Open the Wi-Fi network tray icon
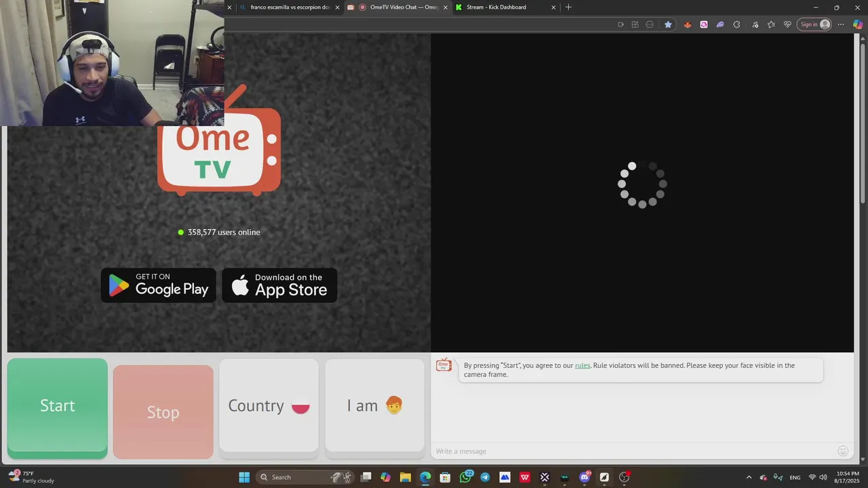The height and width of the screenshot is (488, 868). [x=812, y=477]
